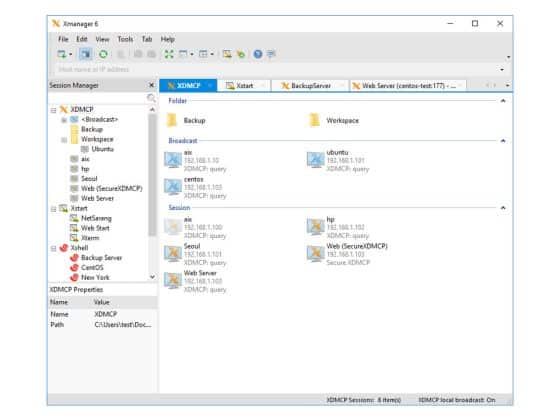This screenshot has height=420, width=560.
Task: Open the window layout dropdown arrow
Action: pyautogui.click(x=192, y=54)
